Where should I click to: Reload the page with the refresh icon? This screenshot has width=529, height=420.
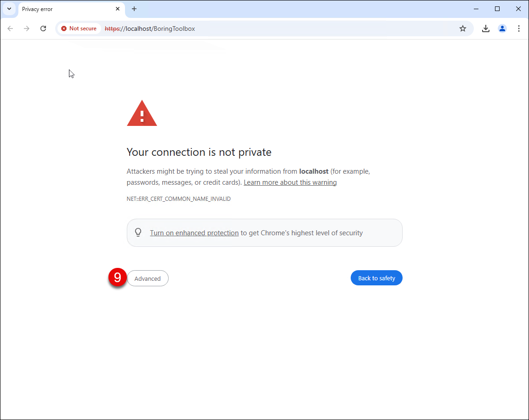tap(43, 28)
